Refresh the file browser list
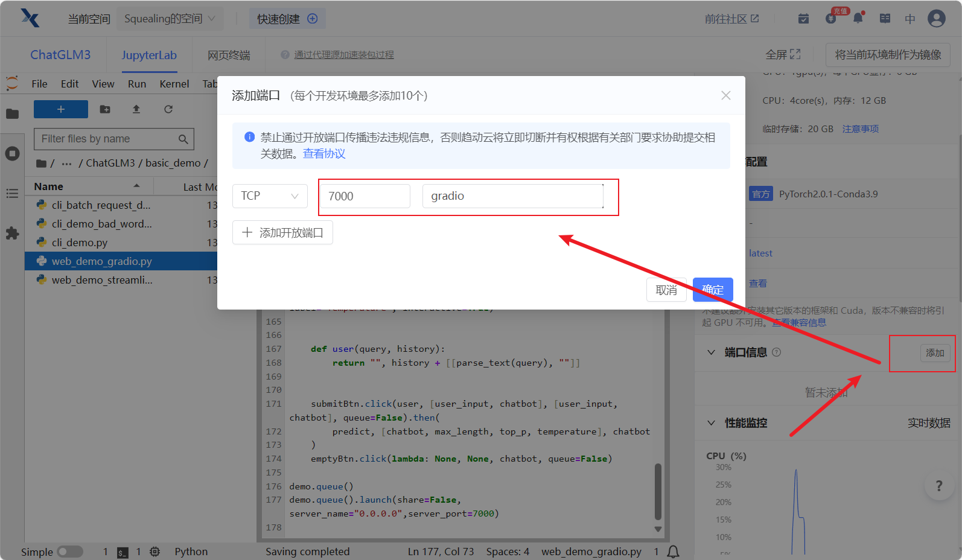The image size is (962, 560). tap(168, 109)
